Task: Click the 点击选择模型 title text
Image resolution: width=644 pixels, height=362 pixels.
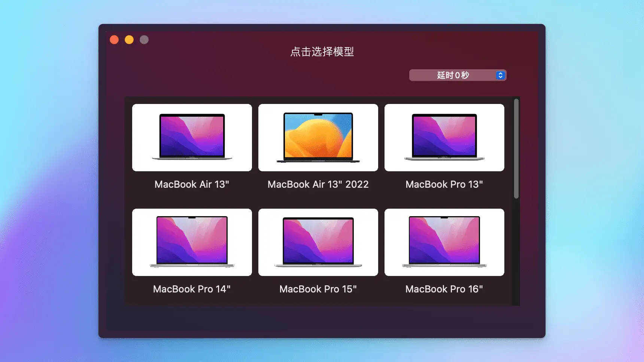Action: [322, 52]
